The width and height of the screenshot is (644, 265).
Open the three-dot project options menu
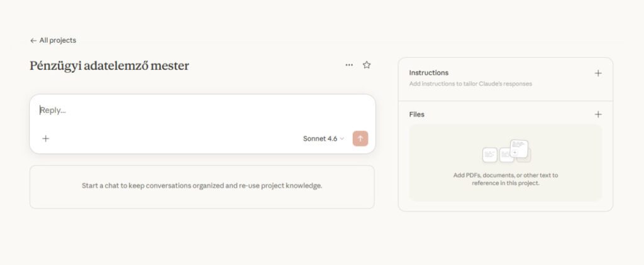pyautogui.click(x=349, y=65)
